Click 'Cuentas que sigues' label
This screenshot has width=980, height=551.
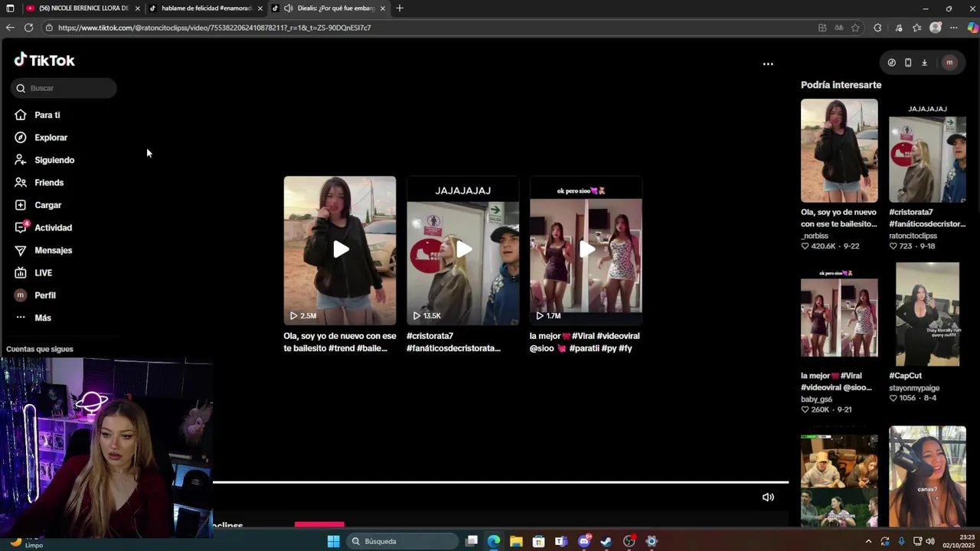[39, 349]
